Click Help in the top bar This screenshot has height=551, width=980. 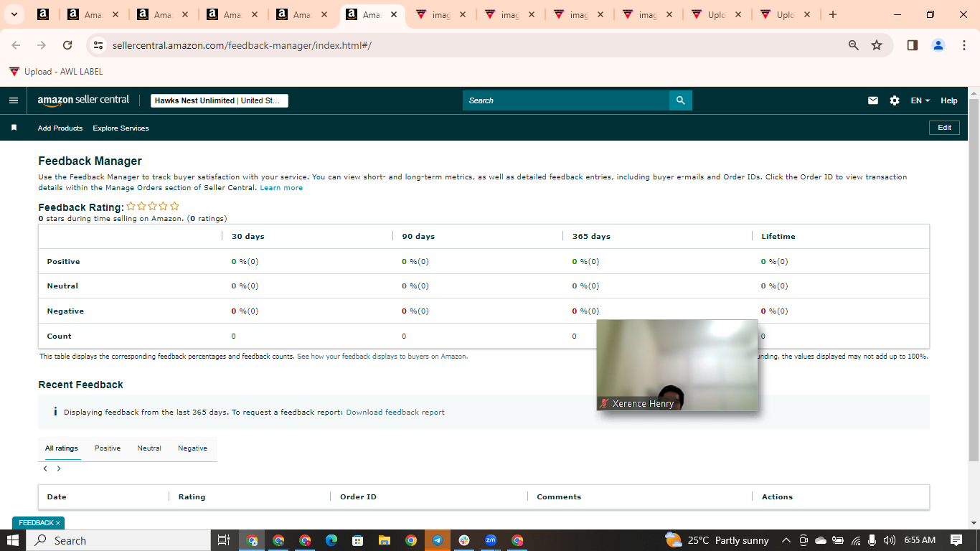pyautogui.click(x=949, y=100)
